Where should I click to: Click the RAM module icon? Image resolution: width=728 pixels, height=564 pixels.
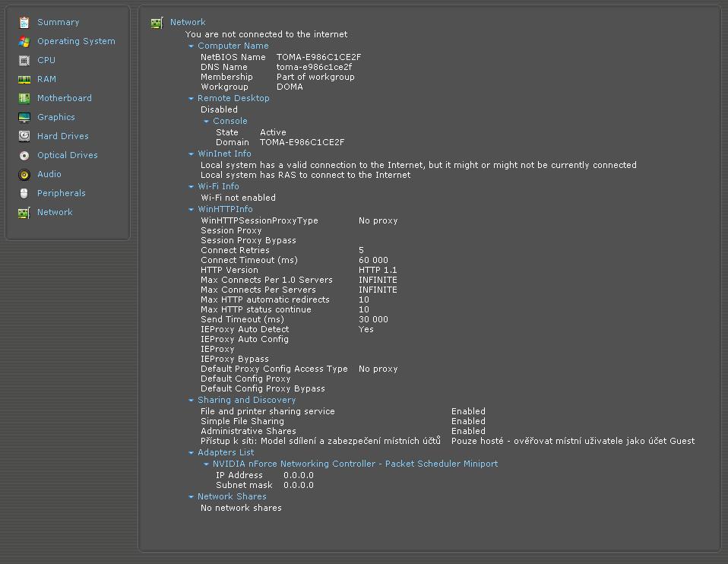coord(24,80)
